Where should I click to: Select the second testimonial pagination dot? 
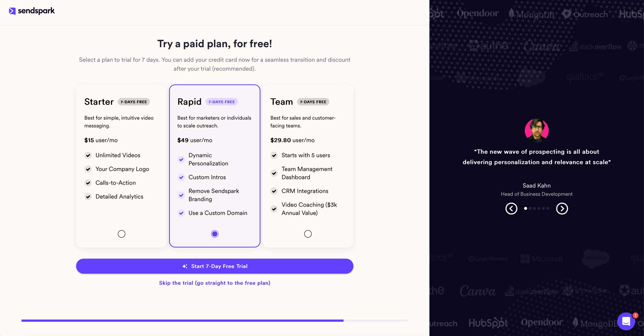530,209
